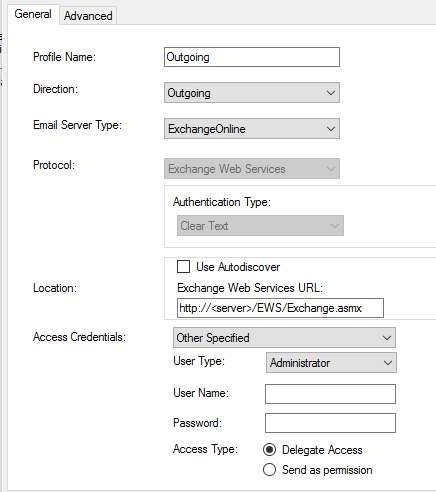Image resolution: width=436 pixels, height=492 pixels.
Task: Click the Access Credentials label
Action: click(x=79, y=337)
